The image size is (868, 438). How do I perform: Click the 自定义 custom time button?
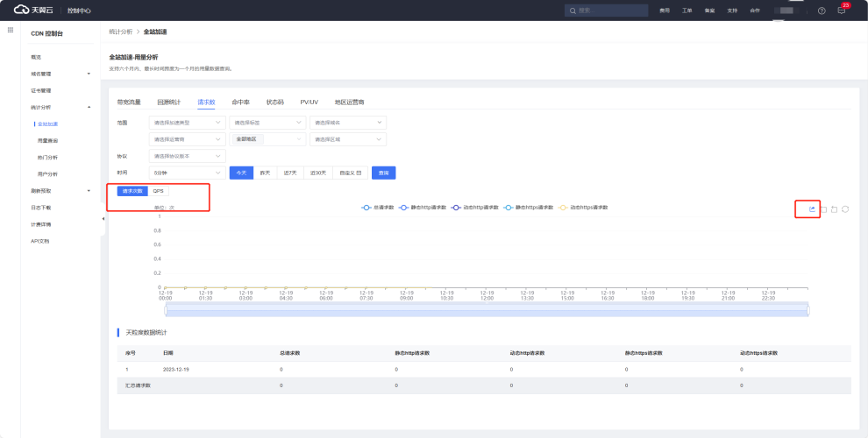tap(350, 173)
